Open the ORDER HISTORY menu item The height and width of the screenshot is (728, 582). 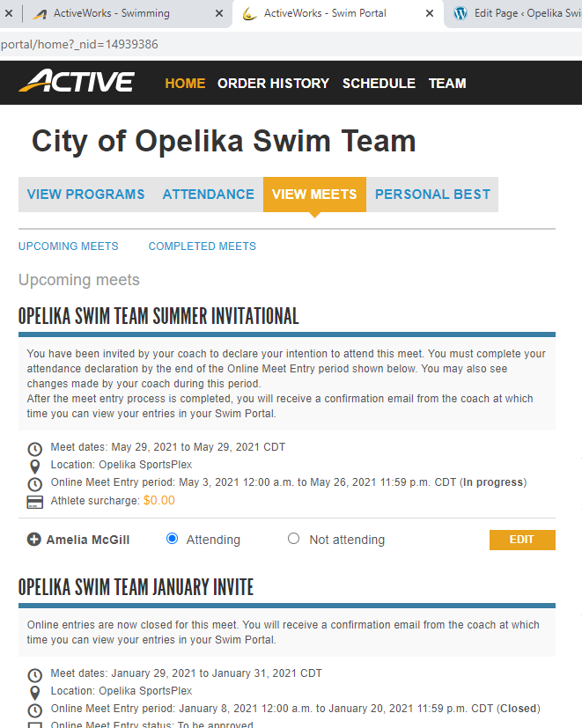coord(273,84)
